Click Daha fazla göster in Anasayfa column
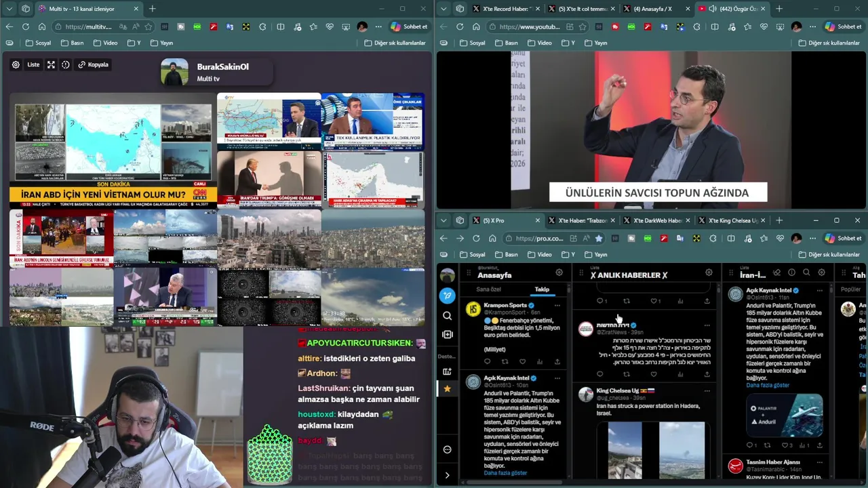Screen dimensions: 868x488 505,473
